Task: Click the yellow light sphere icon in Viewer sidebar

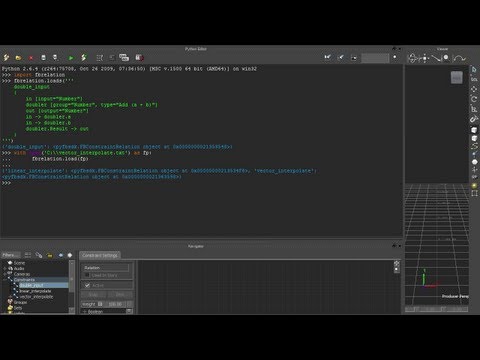Action: point(474,186)
